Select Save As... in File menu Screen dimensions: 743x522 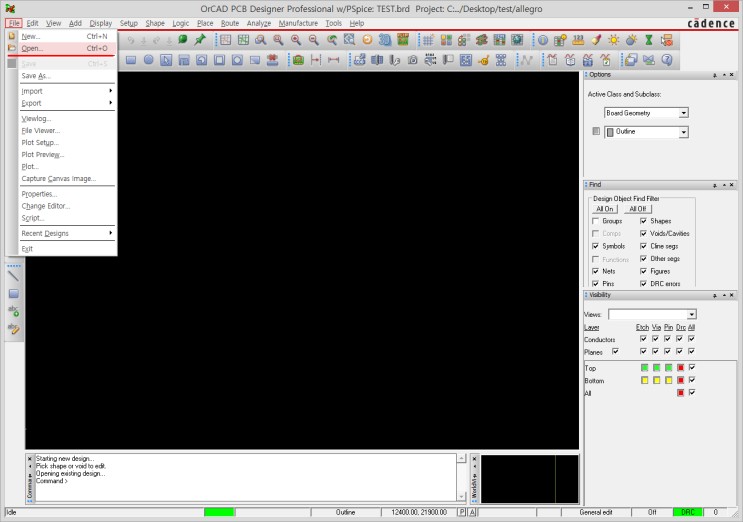62,76
